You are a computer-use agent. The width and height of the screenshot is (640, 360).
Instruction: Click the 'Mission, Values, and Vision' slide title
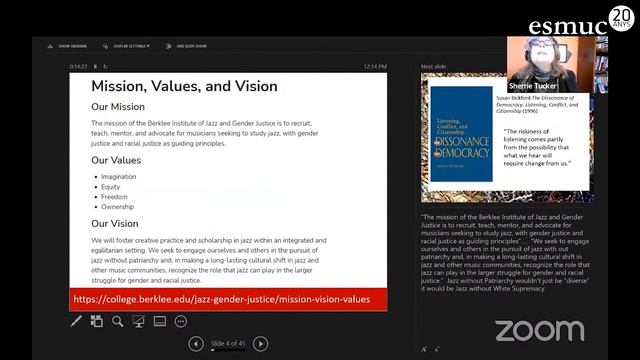[x=184, y=86]
